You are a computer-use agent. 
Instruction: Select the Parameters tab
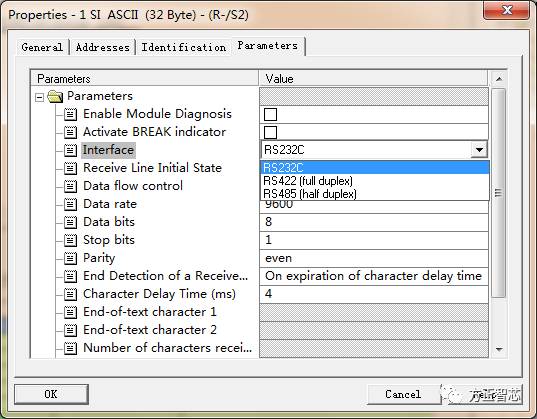click(268, 46)
